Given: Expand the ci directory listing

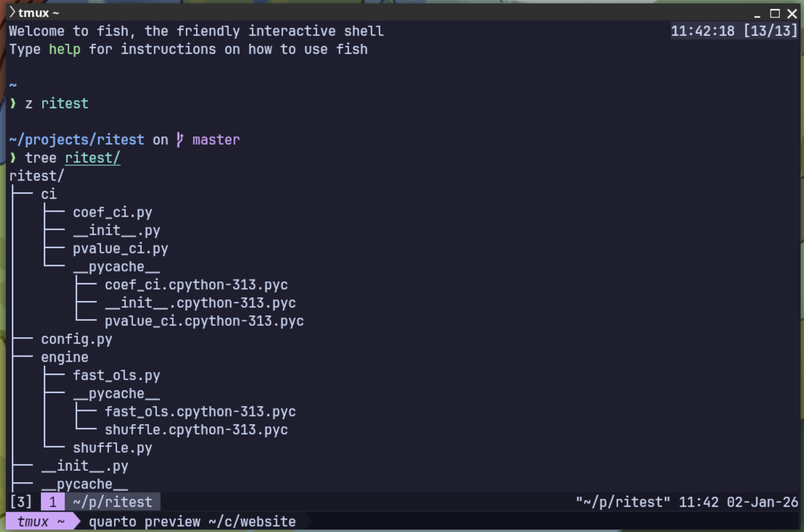Looking at the screenshot, I should point(48,194).
